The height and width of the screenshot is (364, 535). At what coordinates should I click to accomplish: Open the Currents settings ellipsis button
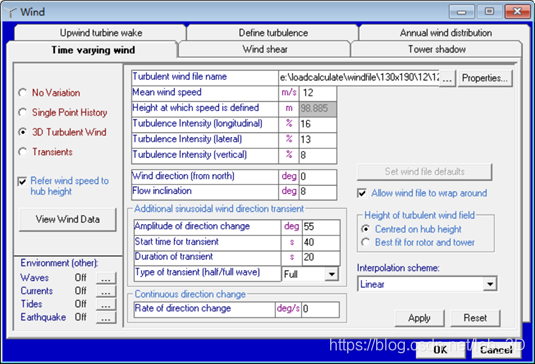coord(106,291)
